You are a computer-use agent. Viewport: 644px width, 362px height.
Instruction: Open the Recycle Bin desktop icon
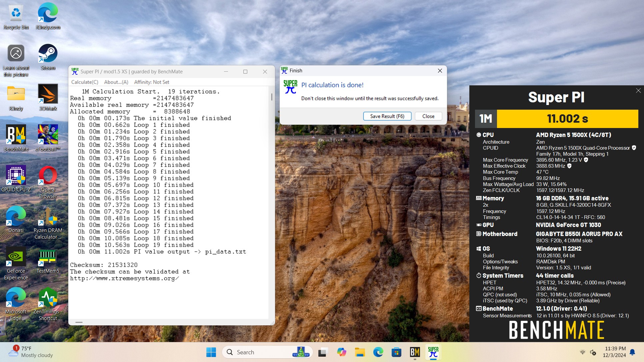pos(16,17)
